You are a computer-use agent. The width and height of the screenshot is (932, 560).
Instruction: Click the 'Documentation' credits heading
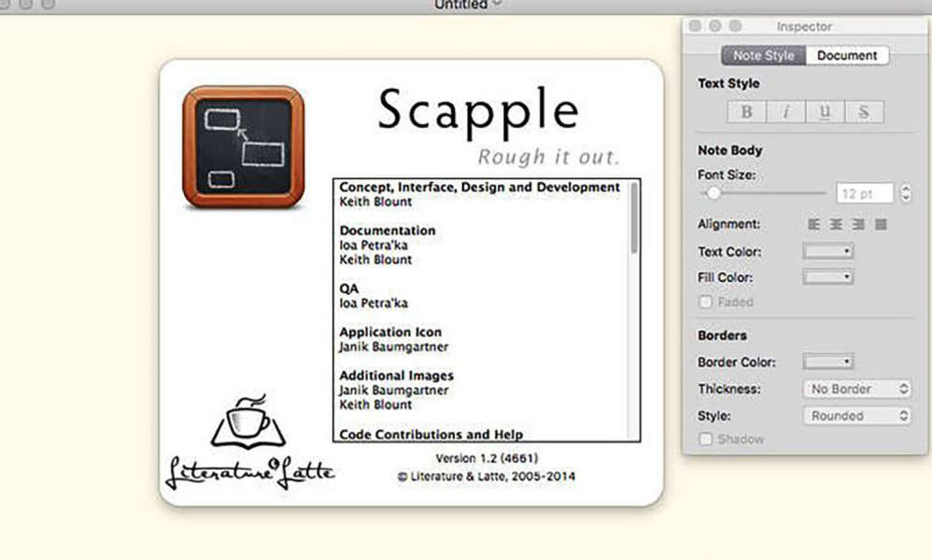coord(387,231)
